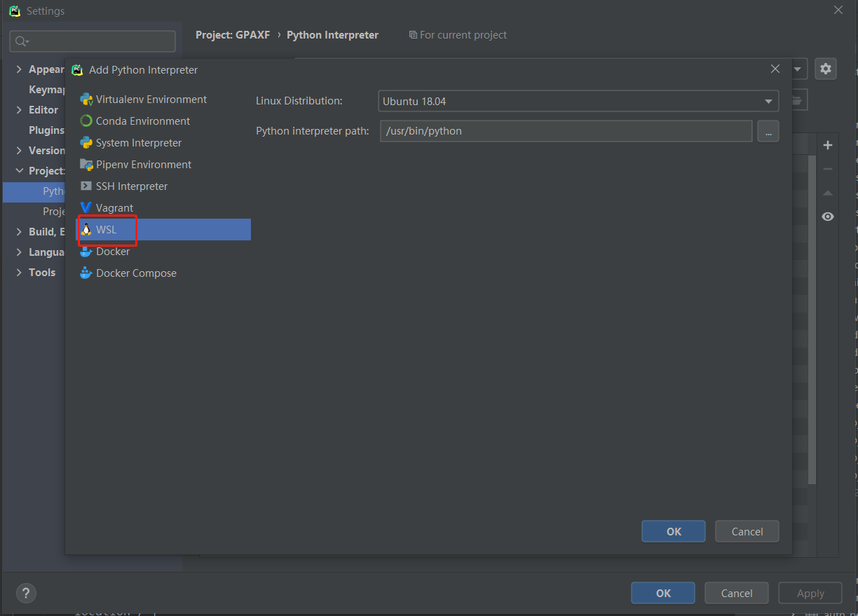Viewport: 858px width, 616px height.
Task: Click Project: GPAXF breadcrumb
Action: click(x=233, y=35)
